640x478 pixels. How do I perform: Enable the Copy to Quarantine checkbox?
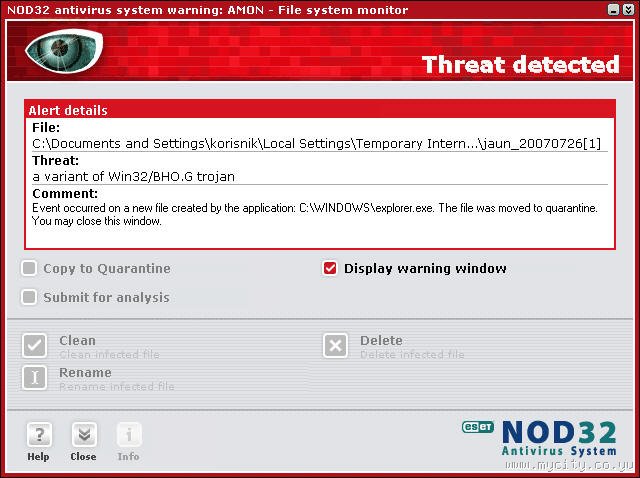[x=29, y=269]
